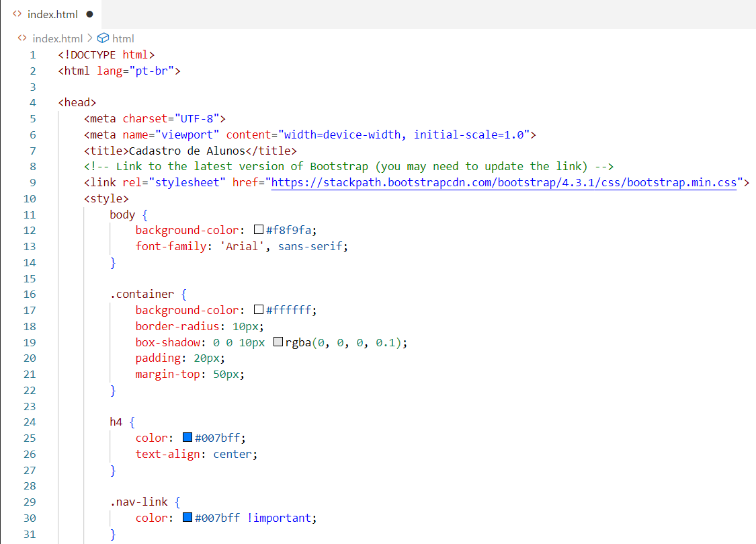The width and height of the screenshot is (756, 544).
Task: Click line number 10 to select the style line
Action: 30,198
